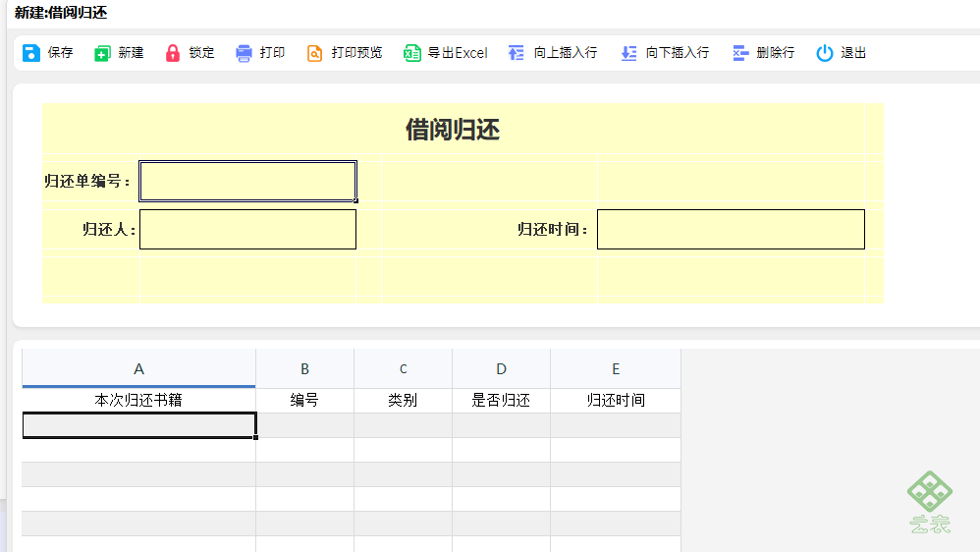This screenshot has height=552, width=980.
Task: Lock the record using 锁定 label
Action: 201,52
